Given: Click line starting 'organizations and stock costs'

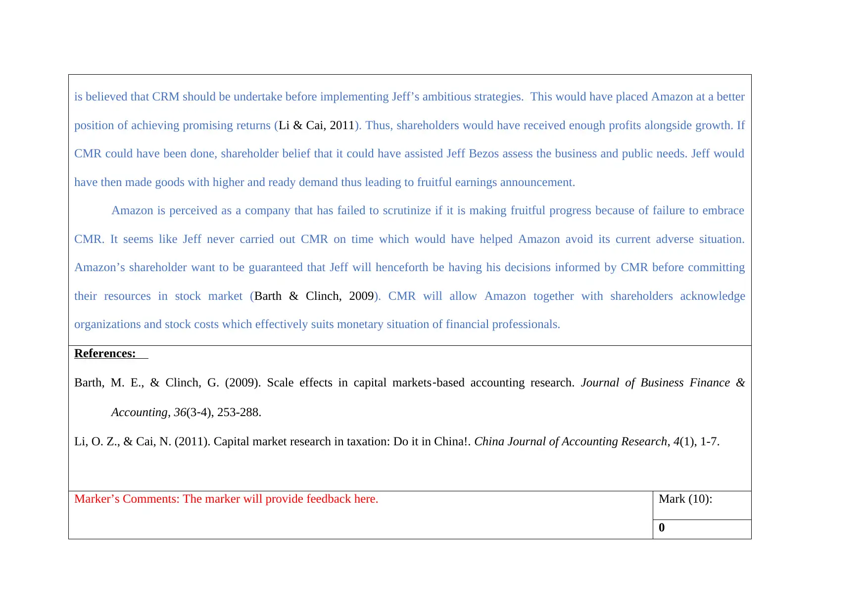Looking at the screenshot, I should [317, 324].
